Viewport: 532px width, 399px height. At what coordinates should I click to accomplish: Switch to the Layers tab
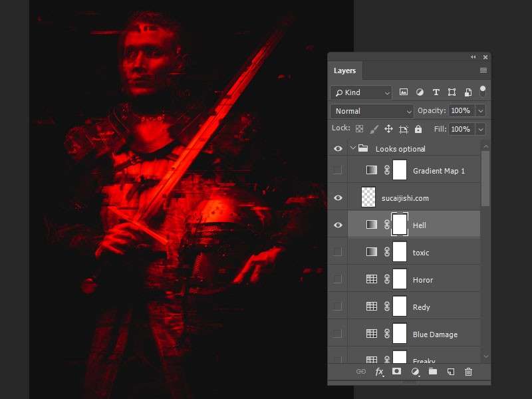(x=344, y=70)
